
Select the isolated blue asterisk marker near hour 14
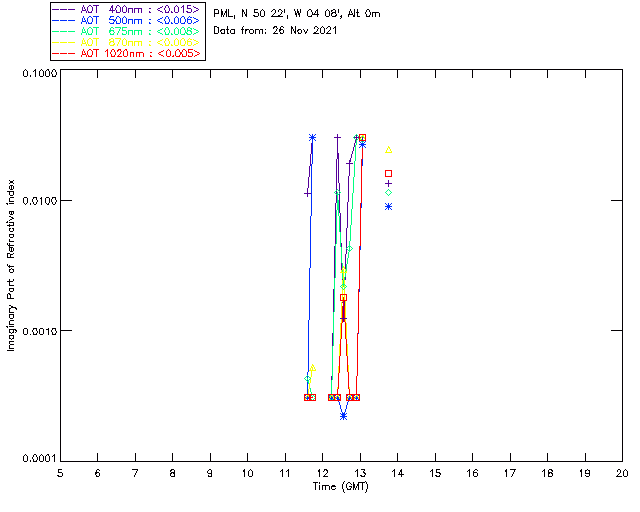[x=389, y=207]
